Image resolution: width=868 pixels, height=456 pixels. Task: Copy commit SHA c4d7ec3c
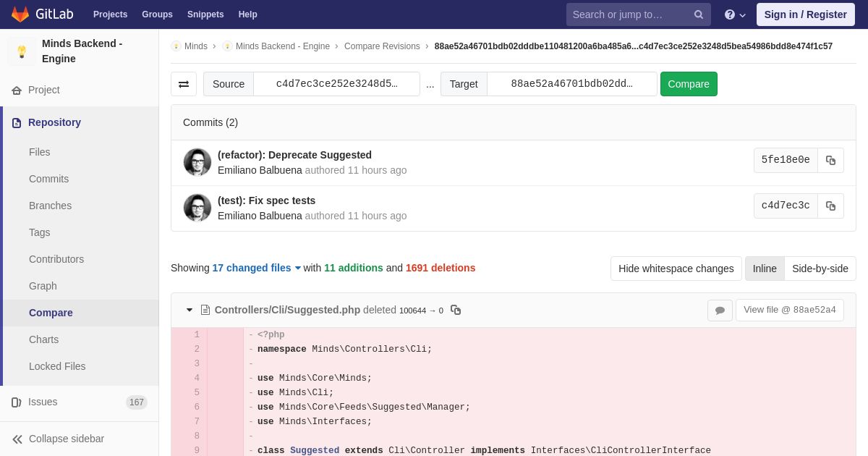point(830,206)
